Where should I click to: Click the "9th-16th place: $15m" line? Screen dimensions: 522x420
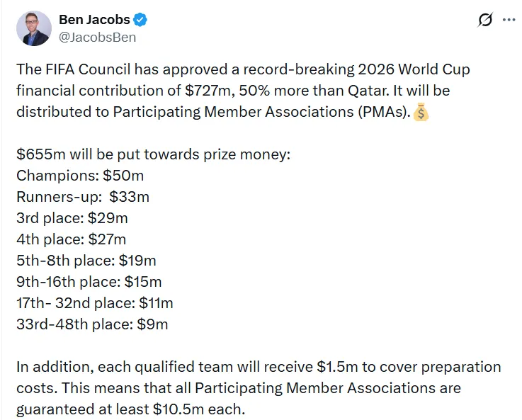coord(89,282)
